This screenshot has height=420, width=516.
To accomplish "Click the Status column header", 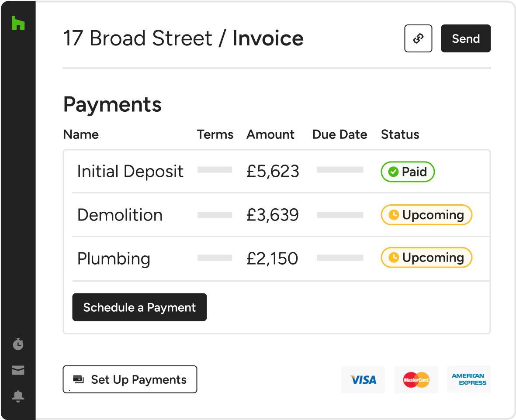I will coord(400,134).
